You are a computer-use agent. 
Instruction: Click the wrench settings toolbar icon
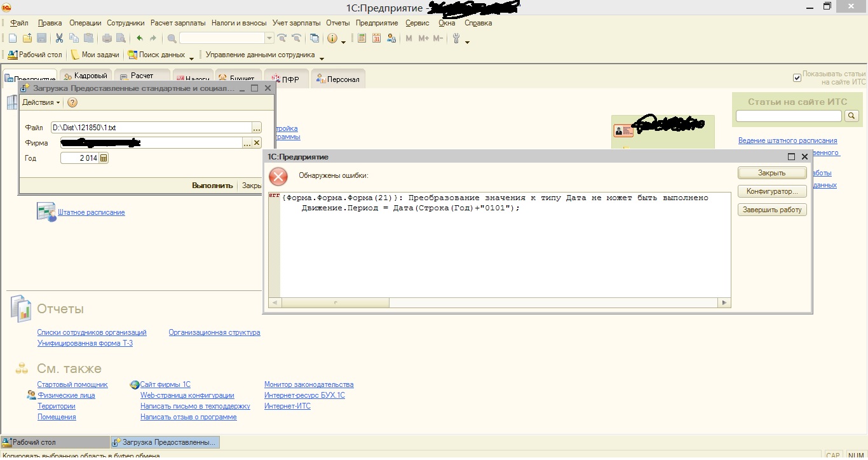click(456, 39)
